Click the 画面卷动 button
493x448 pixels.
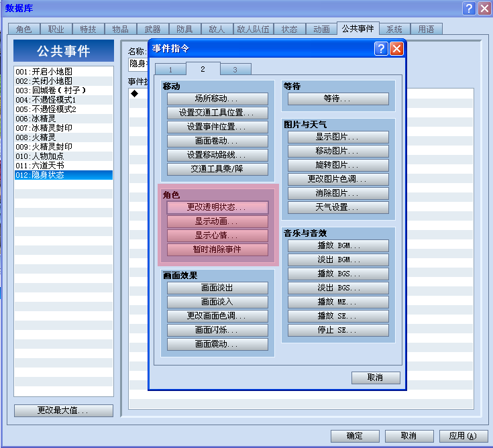click(217, 141)
